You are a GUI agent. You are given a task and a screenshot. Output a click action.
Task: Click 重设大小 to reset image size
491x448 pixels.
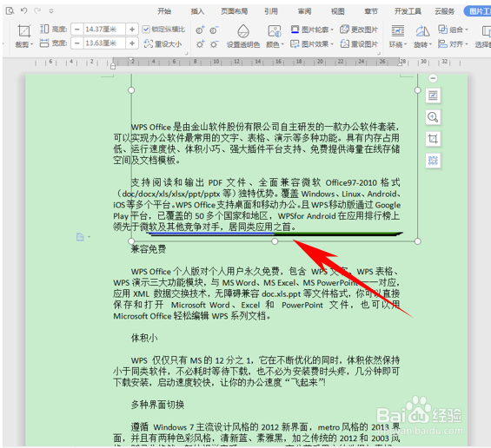click(x=163, y=43)
